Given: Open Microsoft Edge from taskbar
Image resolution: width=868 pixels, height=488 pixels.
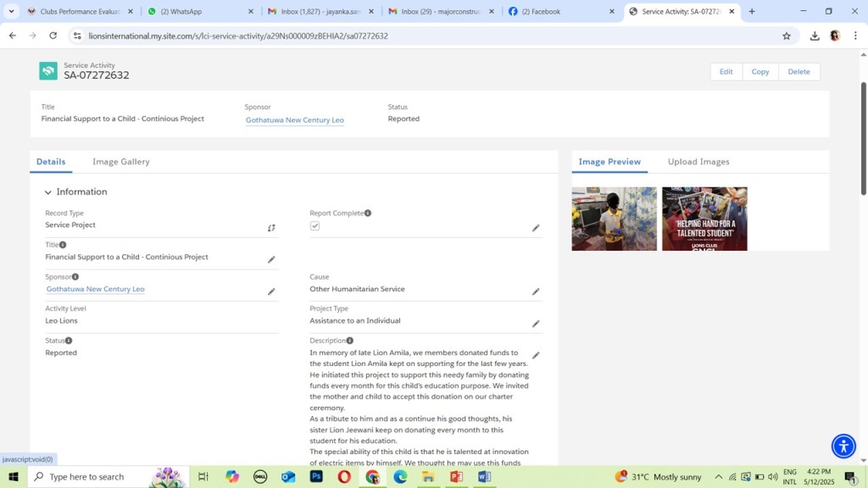Looking at the screenshot, I should tap(400, 476).
